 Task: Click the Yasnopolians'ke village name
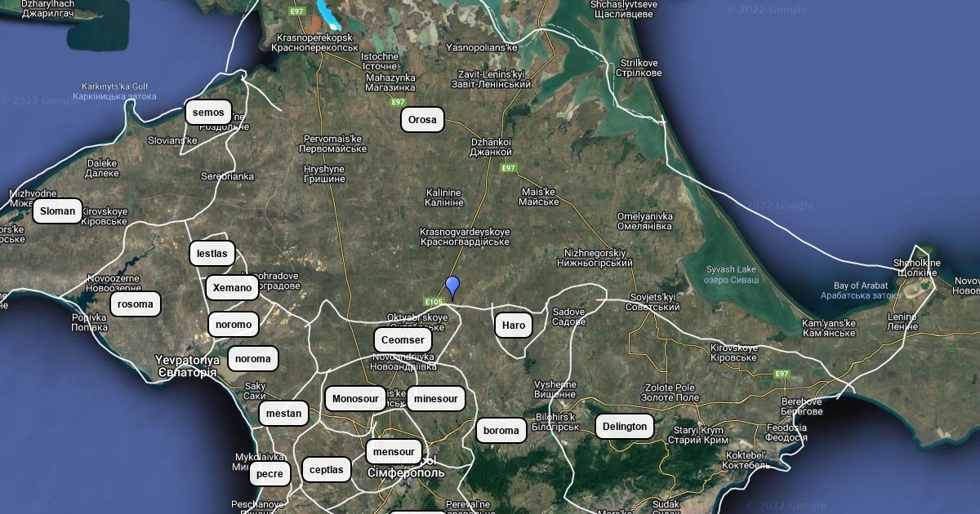(x=482, y=47)
